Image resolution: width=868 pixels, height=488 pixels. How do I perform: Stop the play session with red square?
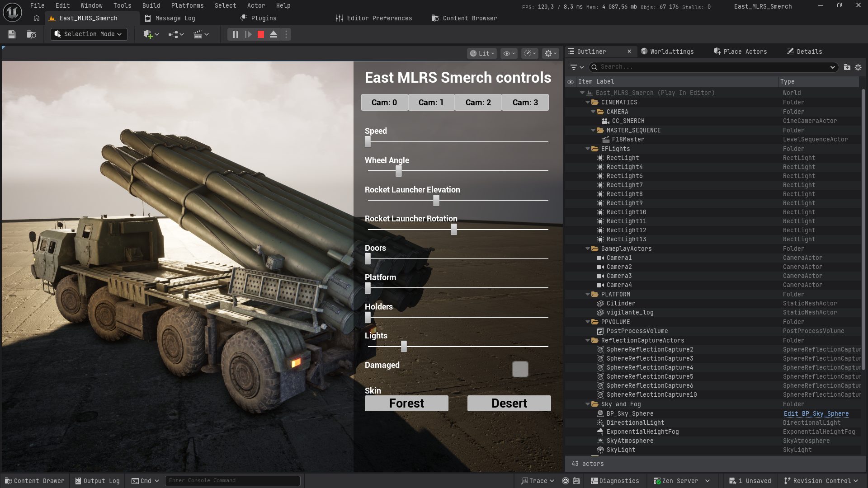pyautogui.click(x=261, y=34)
